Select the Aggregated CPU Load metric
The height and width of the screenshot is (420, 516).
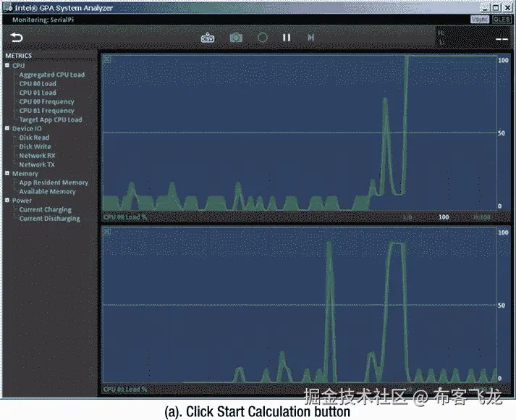(x=51, y=75)
